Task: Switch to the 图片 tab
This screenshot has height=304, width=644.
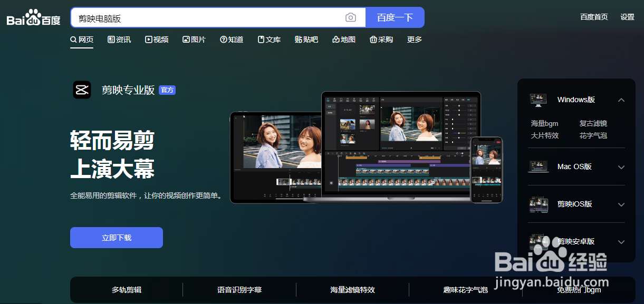Action: tap(194, 40)
